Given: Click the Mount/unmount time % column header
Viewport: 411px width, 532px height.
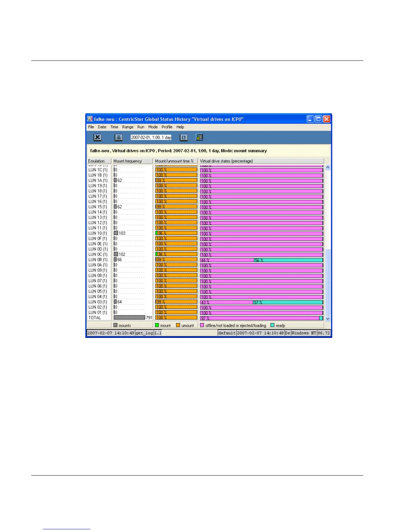Looking at the screenshot, I should pyautogui.click(x=176, y=161).
